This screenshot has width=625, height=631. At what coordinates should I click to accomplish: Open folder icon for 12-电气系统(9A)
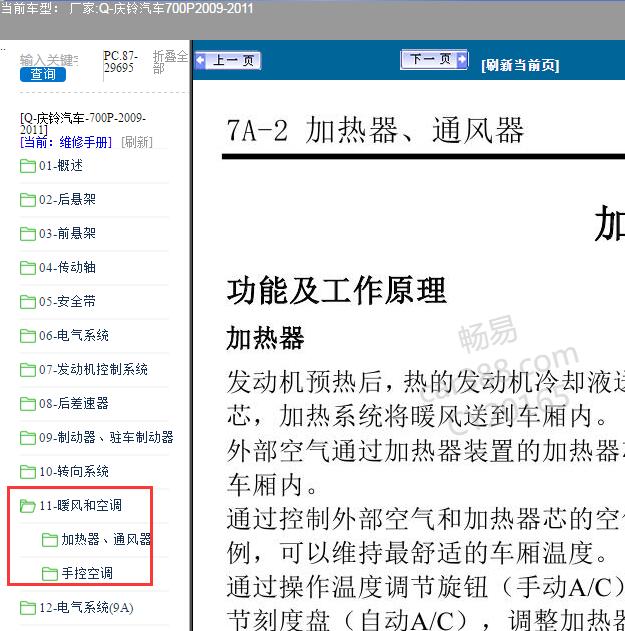pyautogui.click(x=28, y=608)
